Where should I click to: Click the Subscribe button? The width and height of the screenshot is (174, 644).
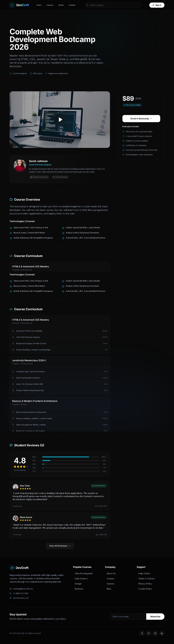[x=155, y=617]
